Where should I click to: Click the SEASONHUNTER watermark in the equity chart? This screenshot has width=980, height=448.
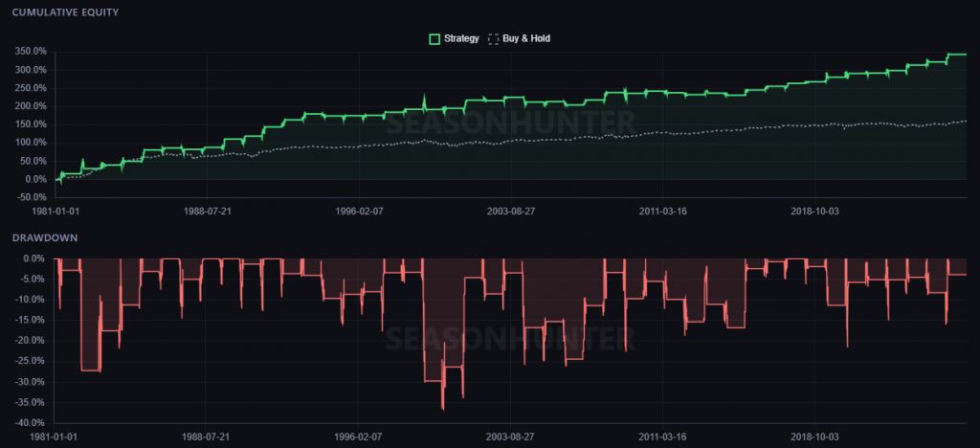click(509, 123)
